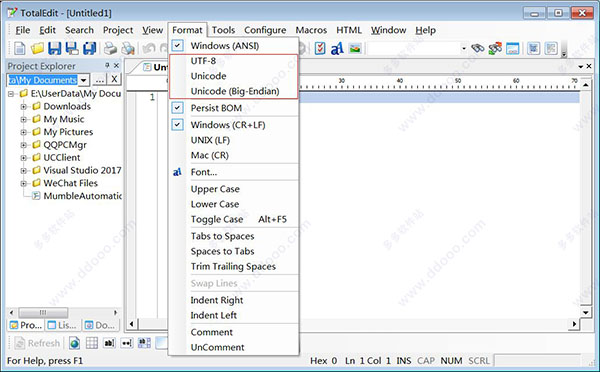Switch to the Do... bottom panel tab

[x=101, y=325]
